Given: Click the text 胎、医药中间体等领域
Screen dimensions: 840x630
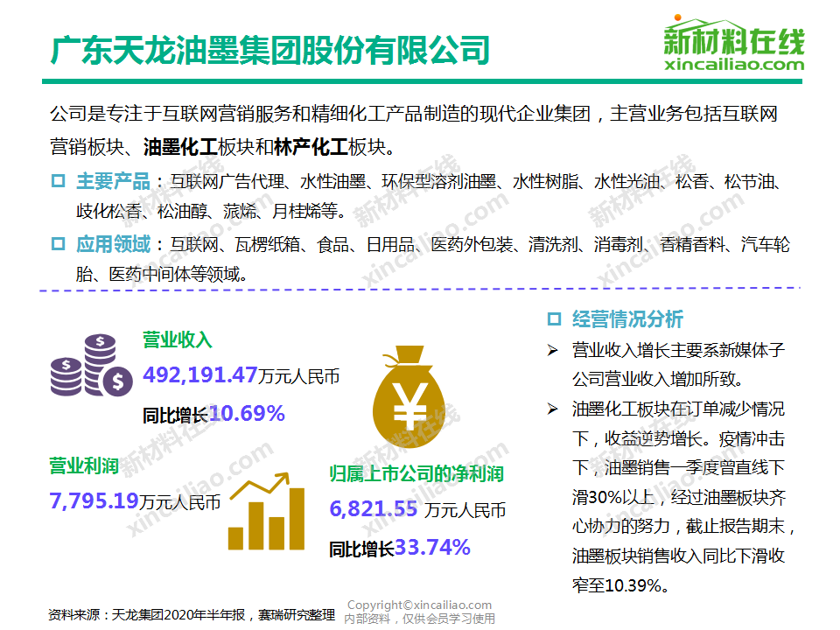Looking at the screenshot, I should click(x=162, y=274).
